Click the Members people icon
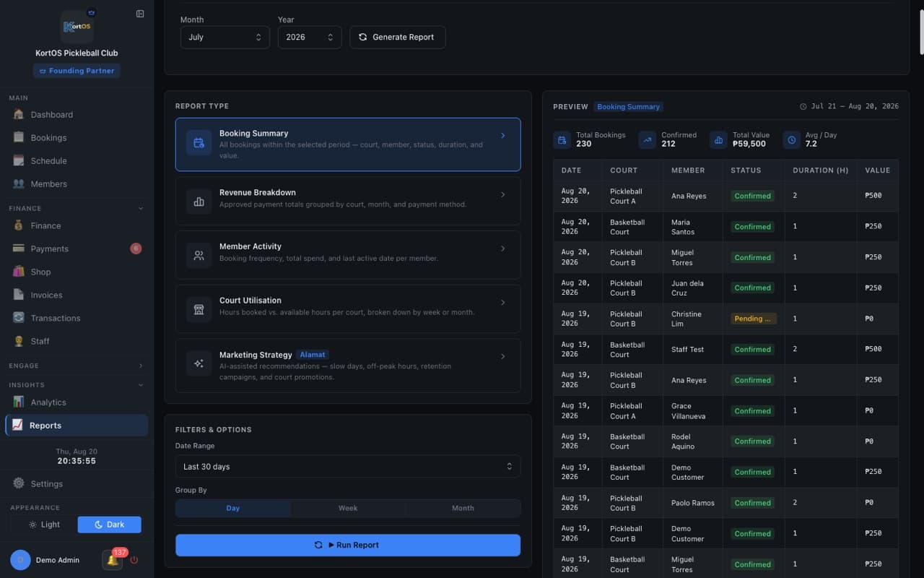924x578 pixels. click(x=19, y=184)
